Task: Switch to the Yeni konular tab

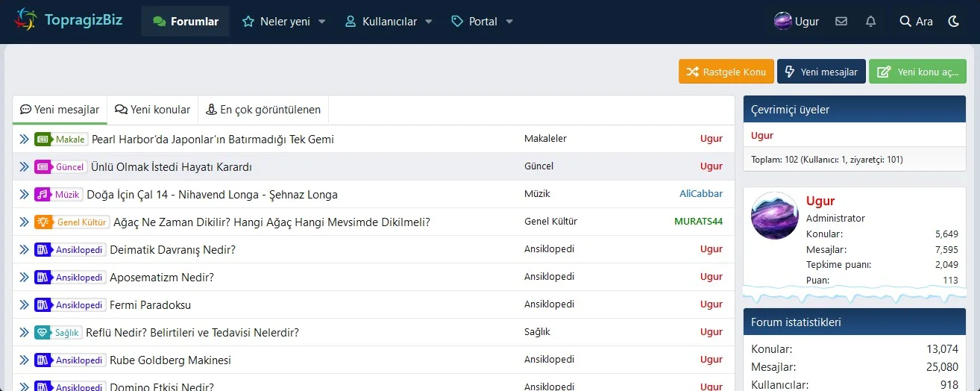Action: coord(153,110)
